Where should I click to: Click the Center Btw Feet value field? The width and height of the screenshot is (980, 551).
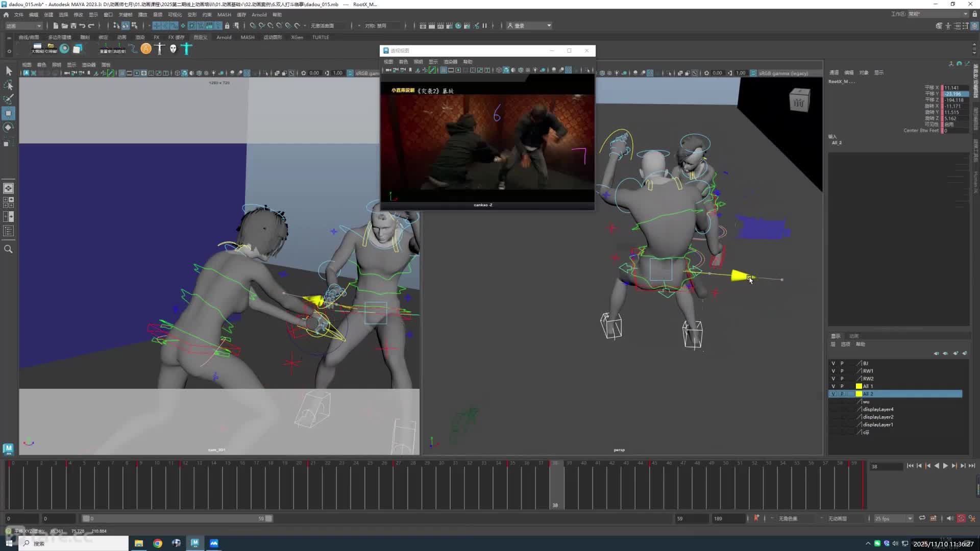[x=955, y=131]
